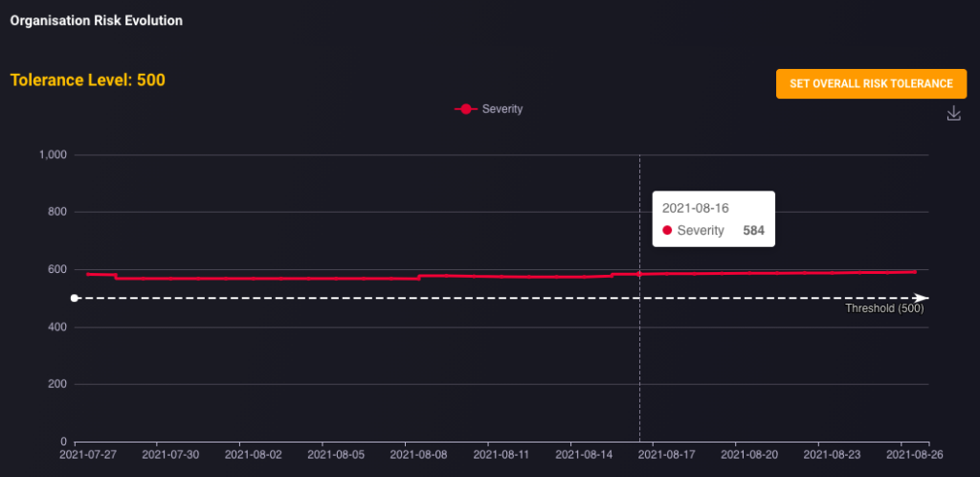
Task: Toggle the Severity series in legend
Action: tap(489, 109)
